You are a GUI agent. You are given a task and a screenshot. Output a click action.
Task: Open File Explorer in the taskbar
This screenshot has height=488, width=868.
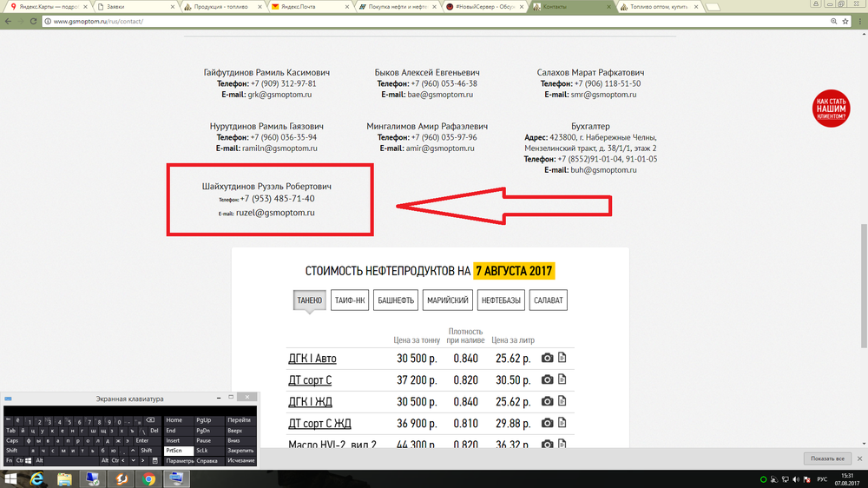(x=64, y=478)
